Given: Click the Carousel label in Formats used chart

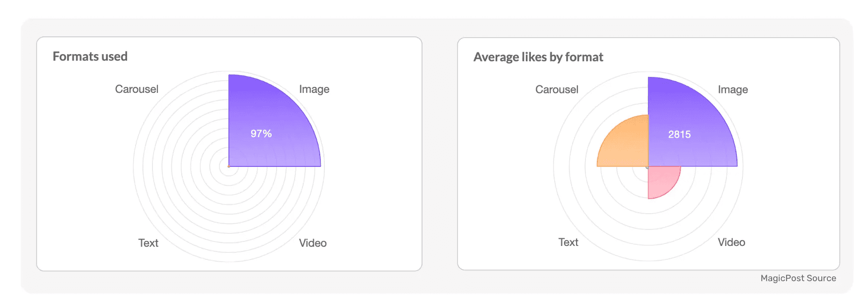Looking at the screenshot, I should point(137,89).
